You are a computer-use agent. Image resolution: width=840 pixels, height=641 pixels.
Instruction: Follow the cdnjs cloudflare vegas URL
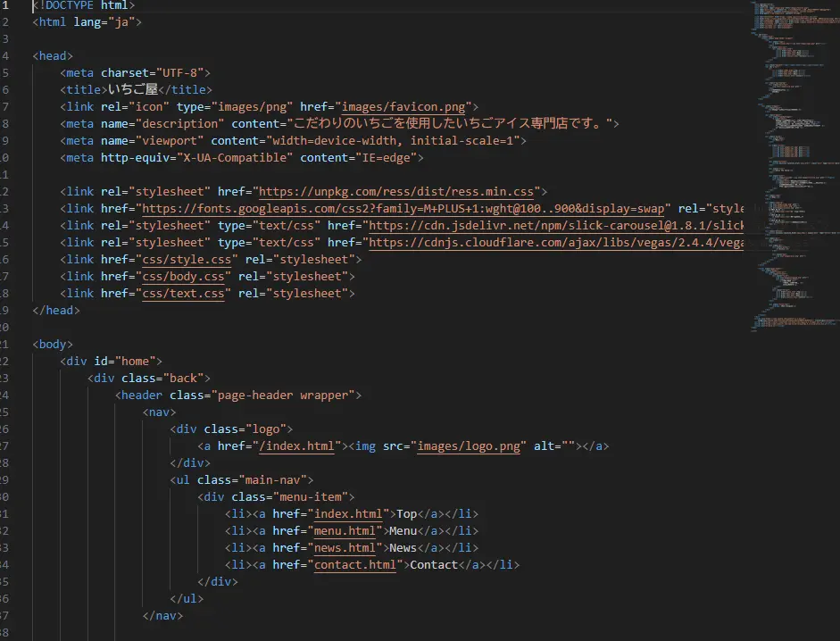pos(553,242)
